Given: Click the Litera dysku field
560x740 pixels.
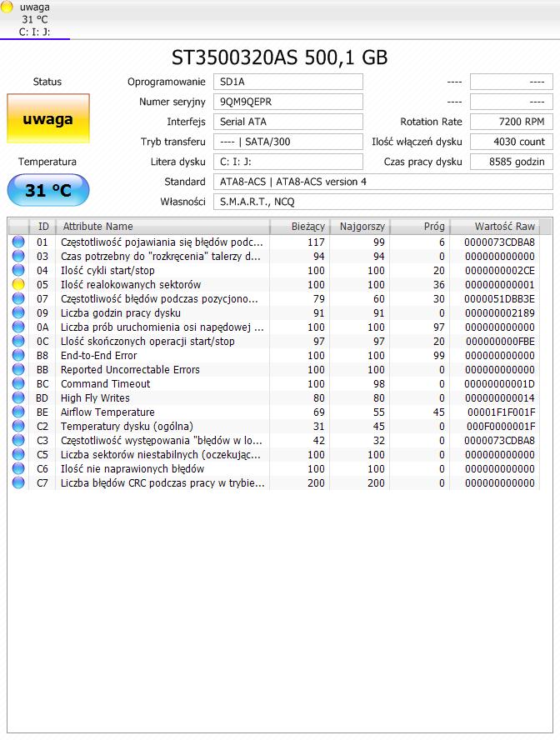Looking at the screenshot, I should point(288,162).
